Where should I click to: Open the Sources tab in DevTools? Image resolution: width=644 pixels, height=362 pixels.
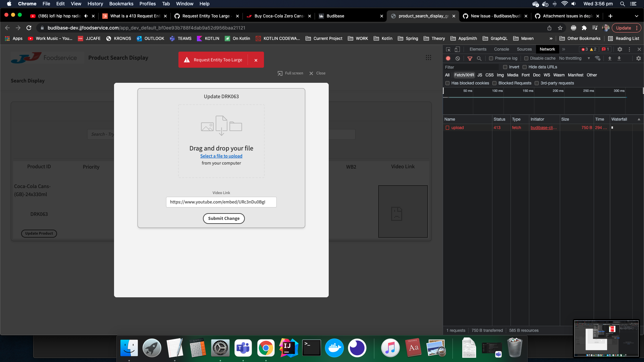(524, 49)
